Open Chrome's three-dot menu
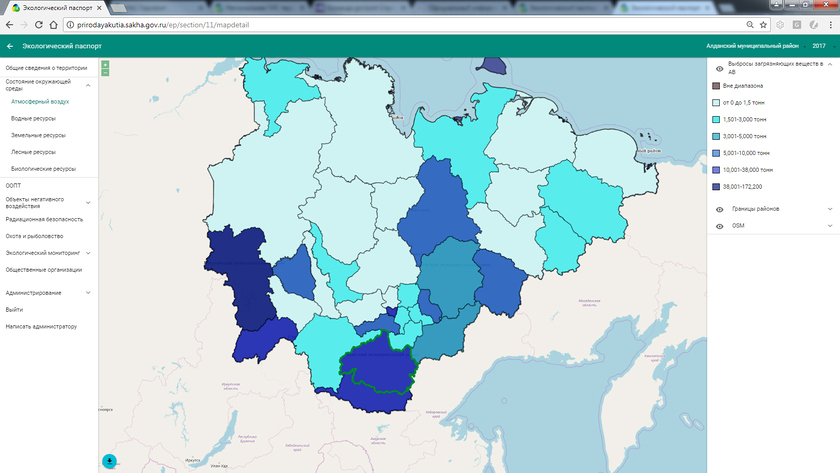The height and width of the screenshot is (473, 840). pyautogui.click(x=830, y=24)
